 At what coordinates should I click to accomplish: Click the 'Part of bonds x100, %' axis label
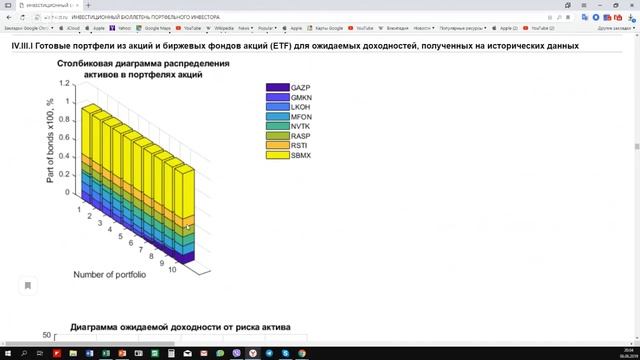pyautogui.click(x=50, y=140)
